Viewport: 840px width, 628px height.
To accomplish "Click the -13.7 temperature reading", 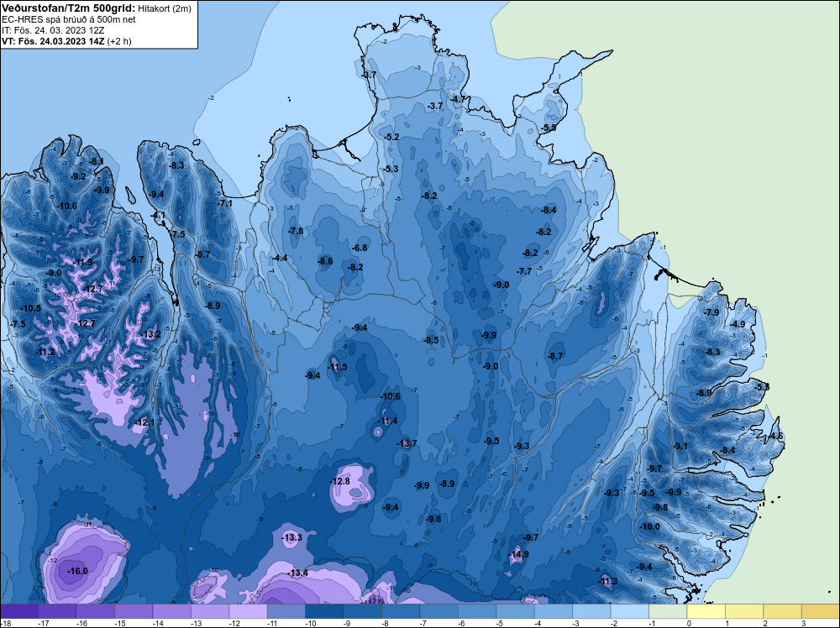I will coord(407,443).
